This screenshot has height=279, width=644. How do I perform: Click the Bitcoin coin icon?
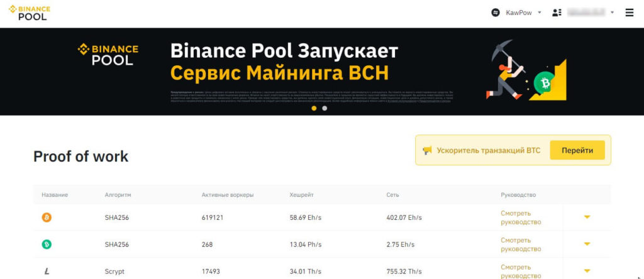pyautogui.click(x=47, y=217)
